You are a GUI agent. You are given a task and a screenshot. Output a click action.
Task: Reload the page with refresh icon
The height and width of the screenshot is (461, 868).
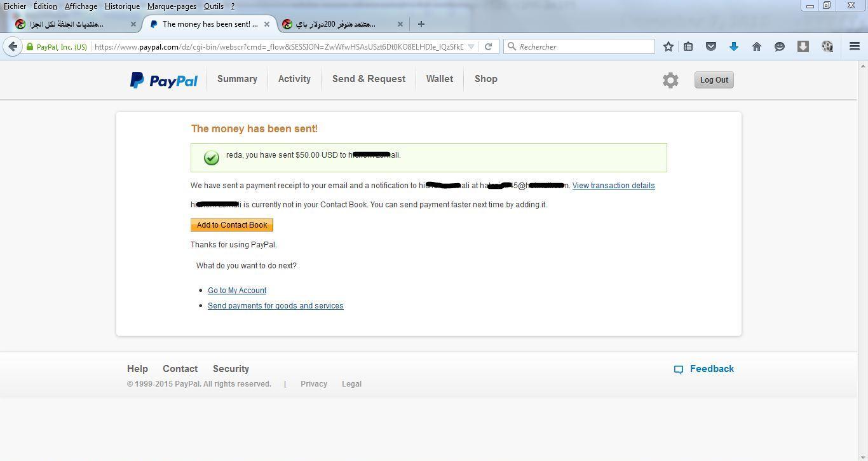[x=488, y=46]
